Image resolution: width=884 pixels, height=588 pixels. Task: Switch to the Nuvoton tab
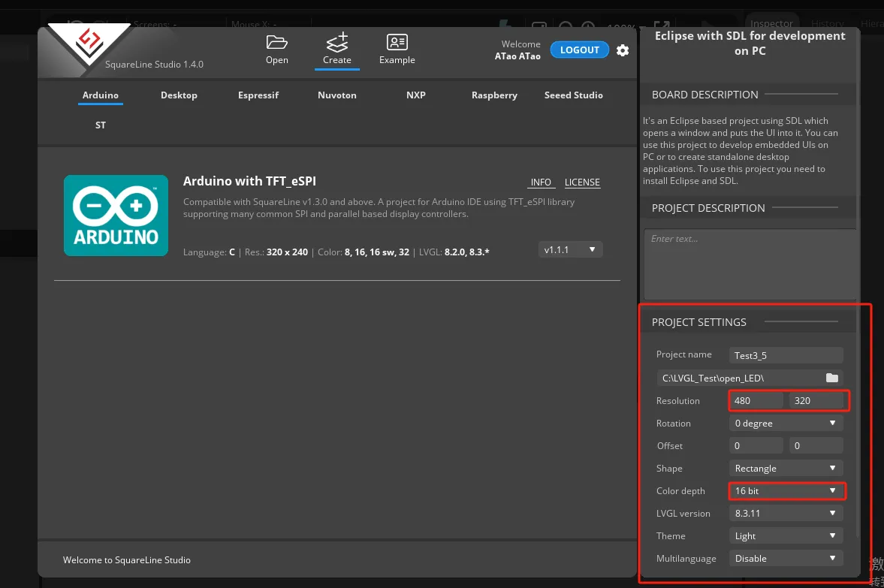337,95
